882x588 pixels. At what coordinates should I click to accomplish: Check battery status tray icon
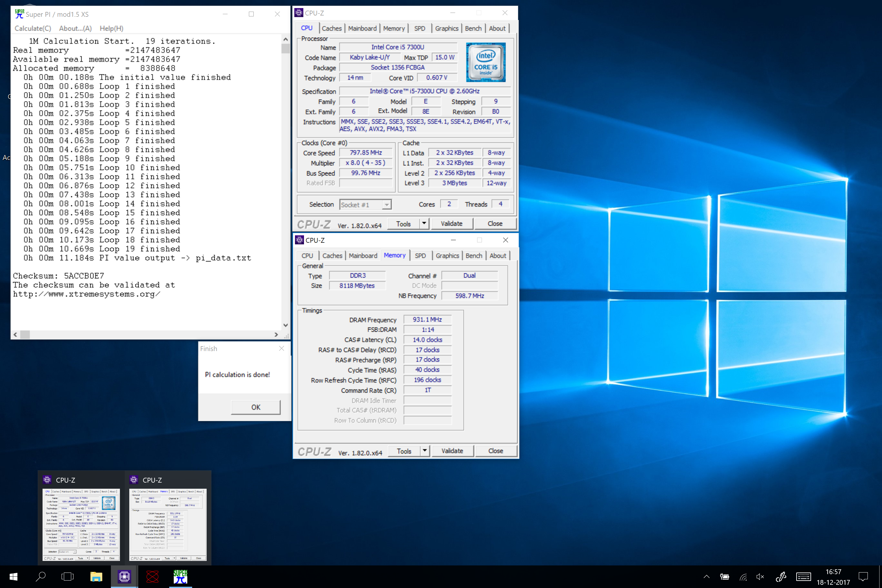[x=724, y=577]
